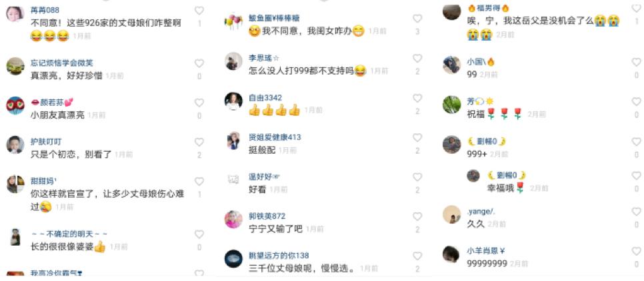The width and height of the screenshot is (644, 281).
Task: Open the green leaf avatar of 芳
Action: [451, 105]
